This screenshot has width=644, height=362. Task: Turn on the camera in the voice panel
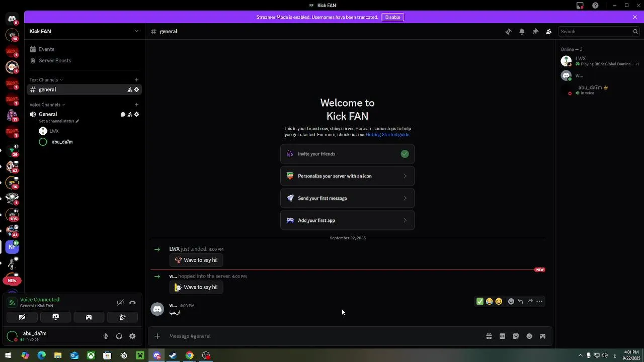pyautogui.click(x=22, y=317)
